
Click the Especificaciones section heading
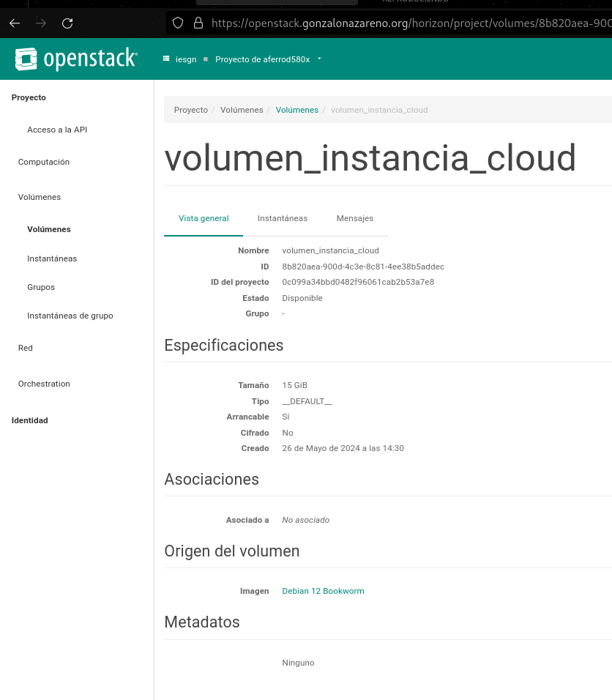pyautogui.click(x=223, y=346)
